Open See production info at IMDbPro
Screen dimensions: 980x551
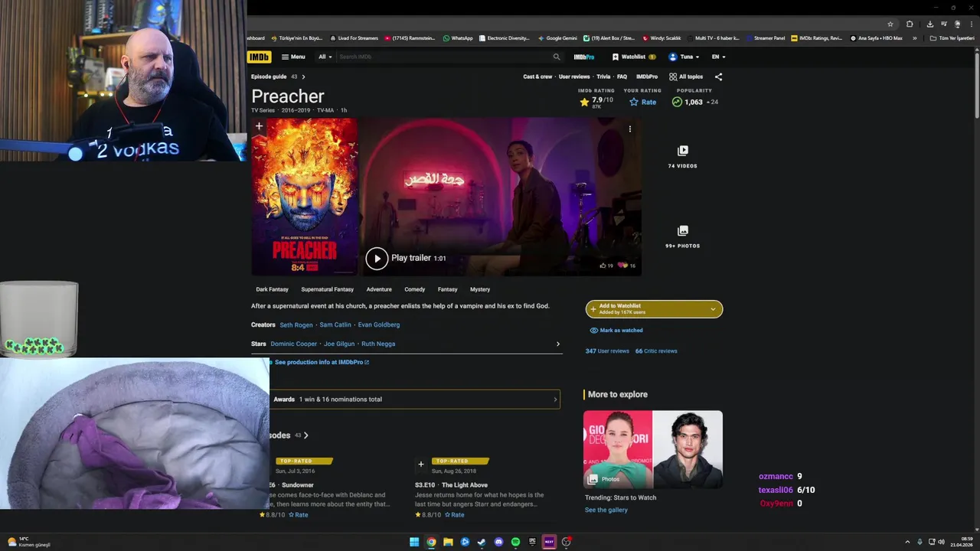322,362
